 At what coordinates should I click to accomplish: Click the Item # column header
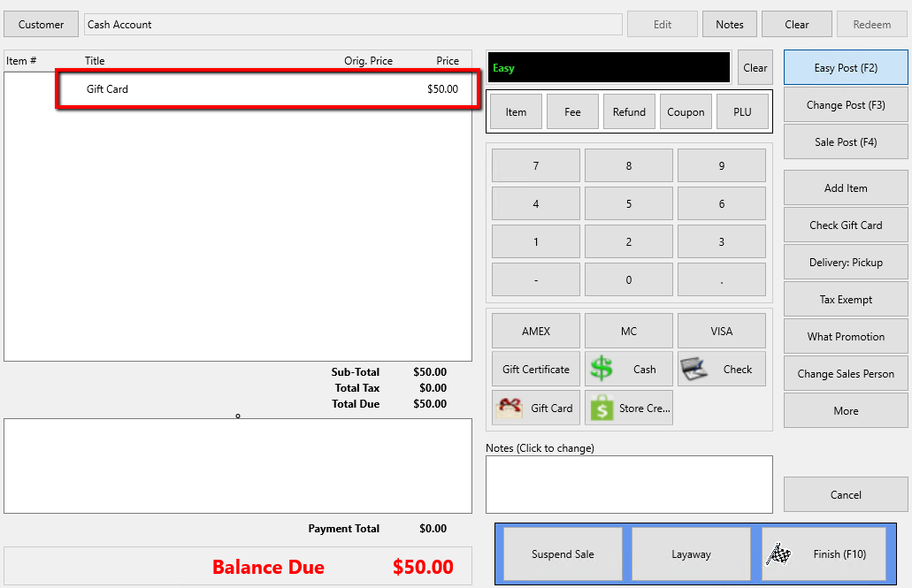(x=21, y=60)
